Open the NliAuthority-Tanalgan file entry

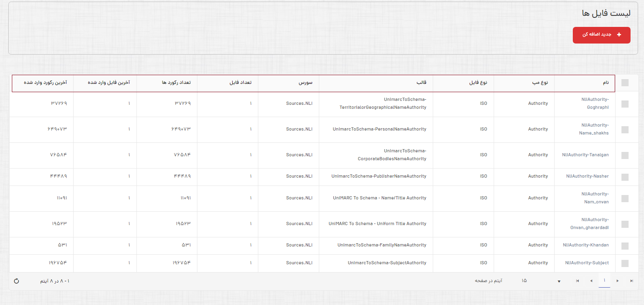585,155
